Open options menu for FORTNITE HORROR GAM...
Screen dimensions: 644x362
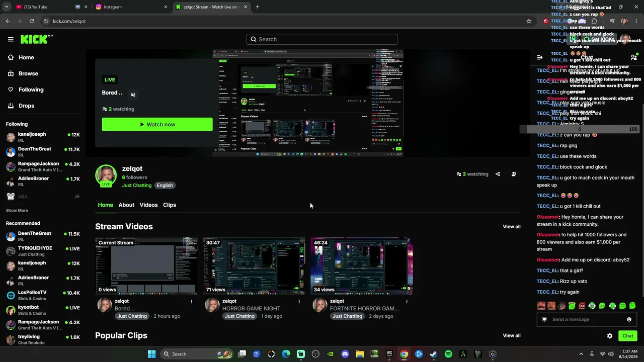coord(407,302)
